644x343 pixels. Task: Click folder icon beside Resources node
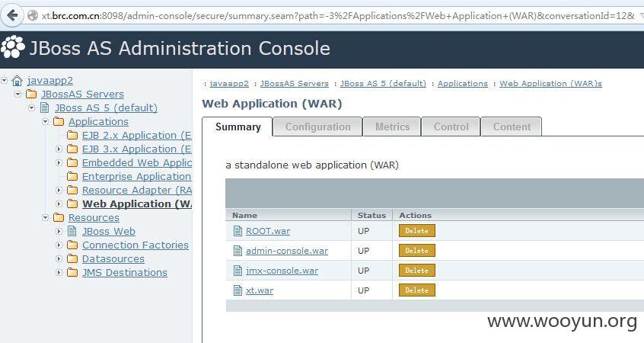(x=59, y=217)
